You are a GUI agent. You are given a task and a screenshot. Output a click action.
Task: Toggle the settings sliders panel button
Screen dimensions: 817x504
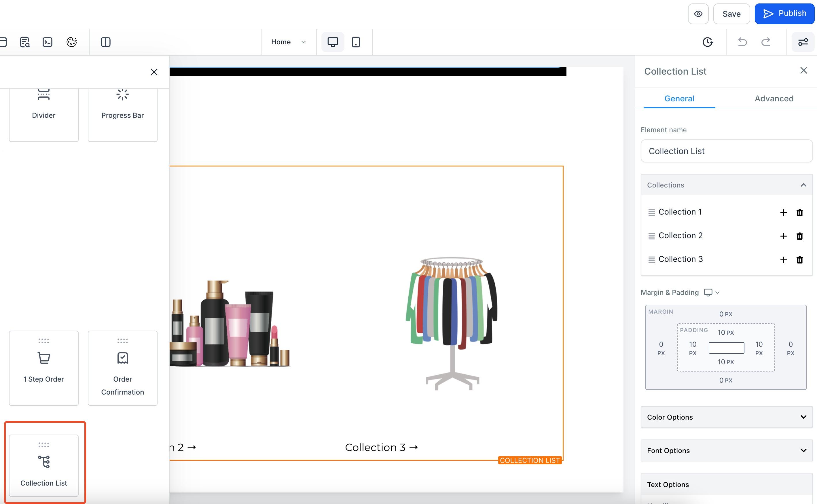(x=803, y=42)
